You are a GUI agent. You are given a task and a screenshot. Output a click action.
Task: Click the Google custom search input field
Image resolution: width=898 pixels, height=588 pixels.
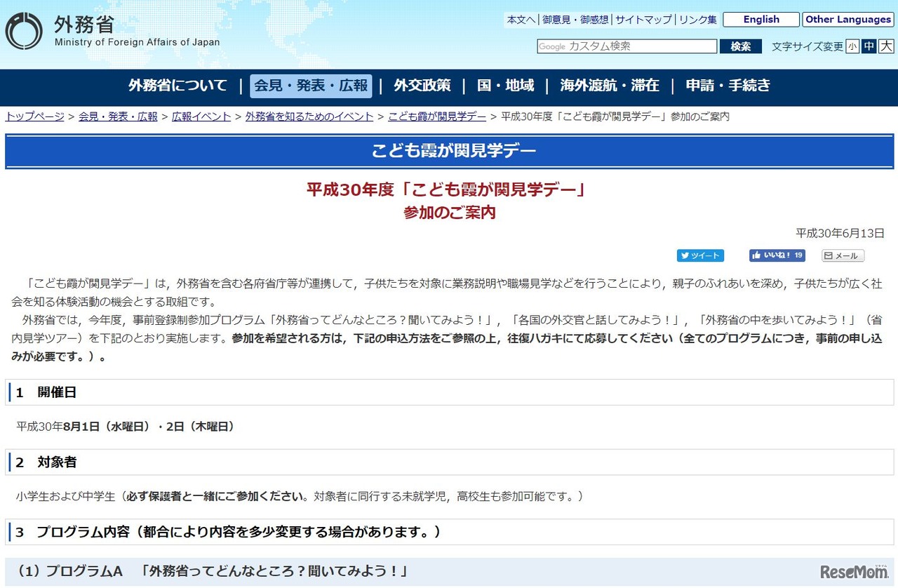click(x=626, y=46)
